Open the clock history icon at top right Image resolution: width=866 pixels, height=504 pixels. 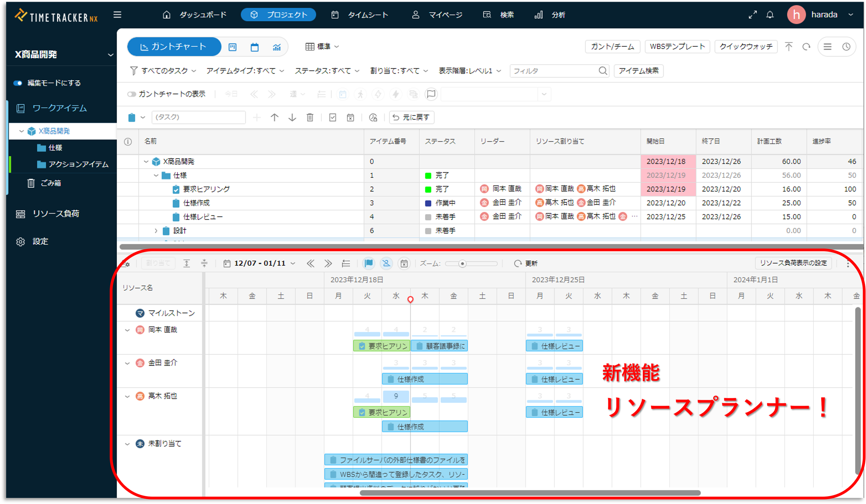coord(846,47)
